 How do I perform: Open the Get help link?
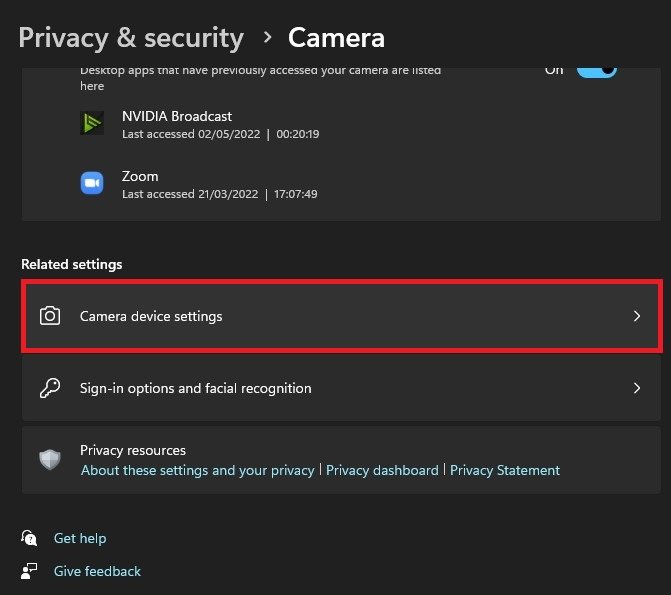pyautogui.click(x=80, y=538)
